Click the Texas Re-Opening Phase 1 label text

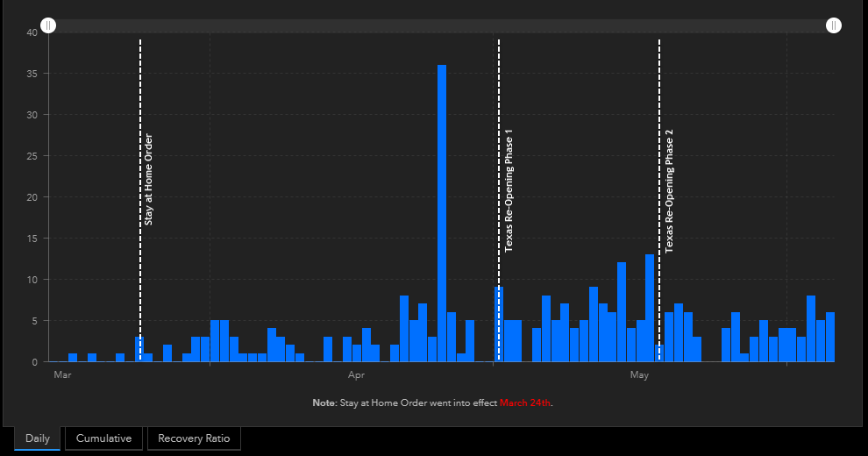pos(509,191)
